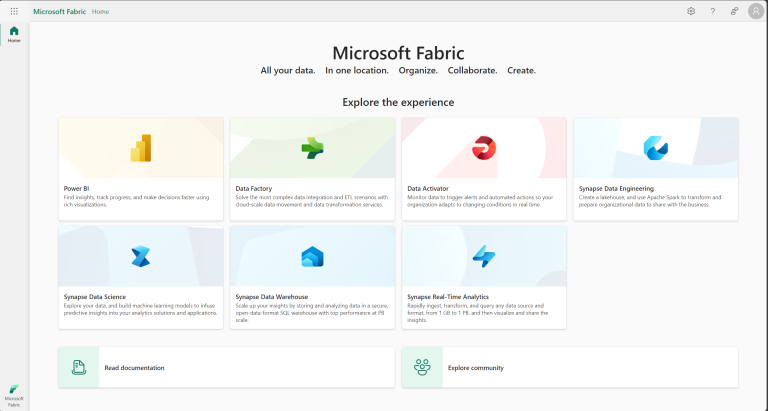Open the user account avatar

[x=756, y=11]
